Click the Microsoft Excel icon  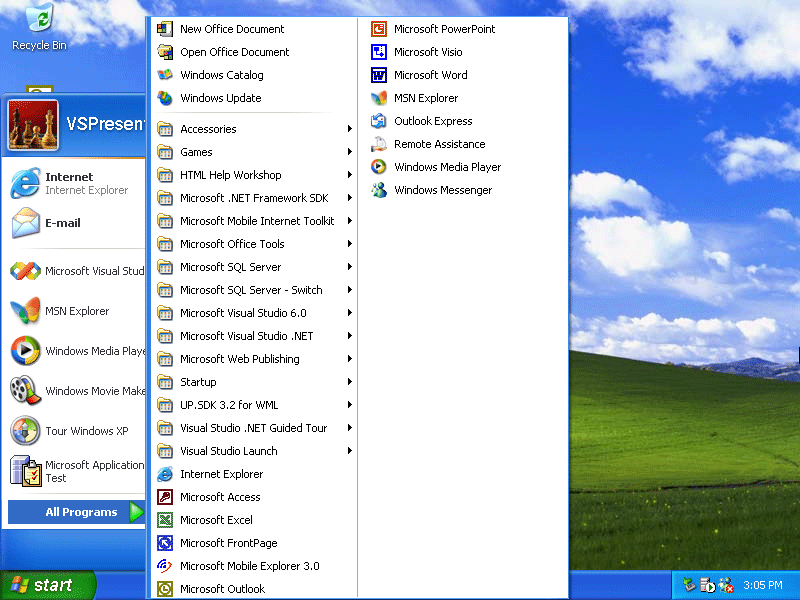point(165,520)
